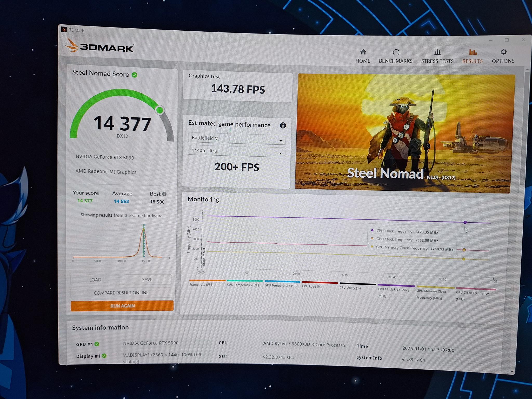Image resolution: width=532 pixels, height=399 pixels.
Task: Open the Options gear icon
Action: point(503,52)
